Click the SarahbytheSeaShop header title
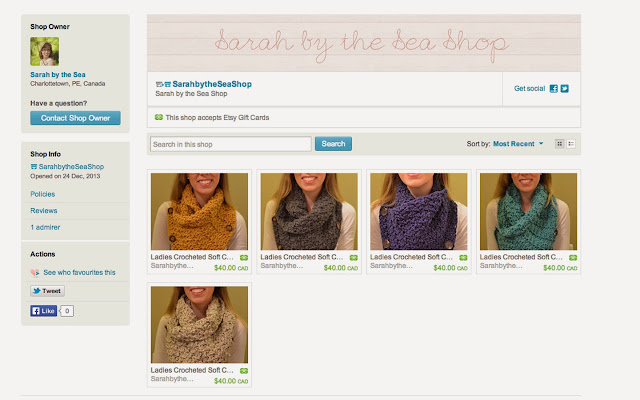640x400 pixels. (212, 84)
